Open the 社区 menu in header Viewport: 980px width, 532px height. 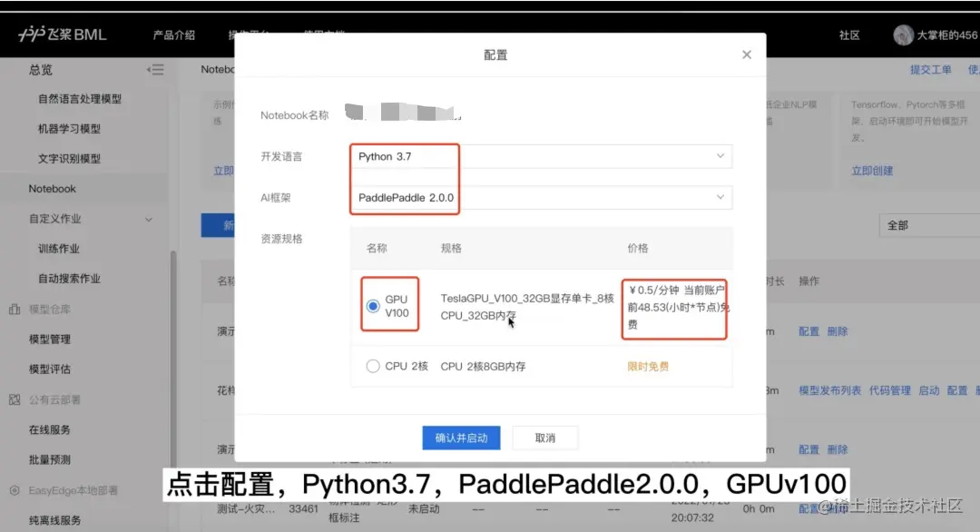pyautogui.click(x=848, y=35)
